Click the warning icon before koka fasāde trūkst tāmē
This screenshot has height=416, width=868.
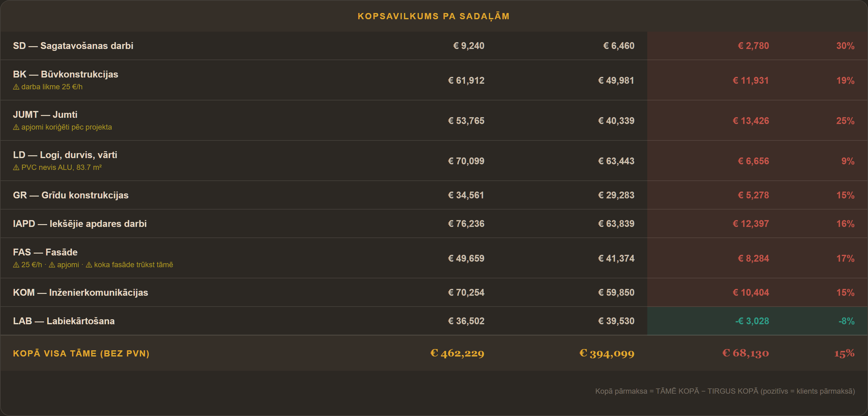pyautogui.click(x=89, y=265)
